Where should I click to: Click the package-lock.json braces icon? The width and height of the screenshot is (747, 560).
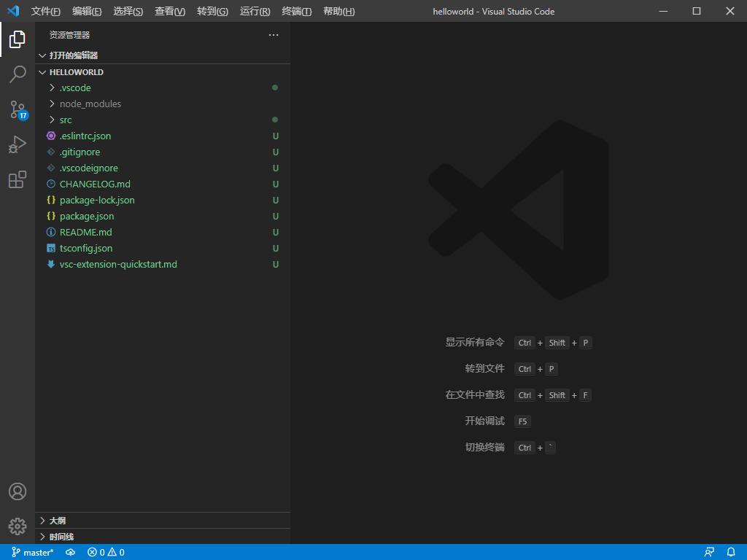click(51, 200)
